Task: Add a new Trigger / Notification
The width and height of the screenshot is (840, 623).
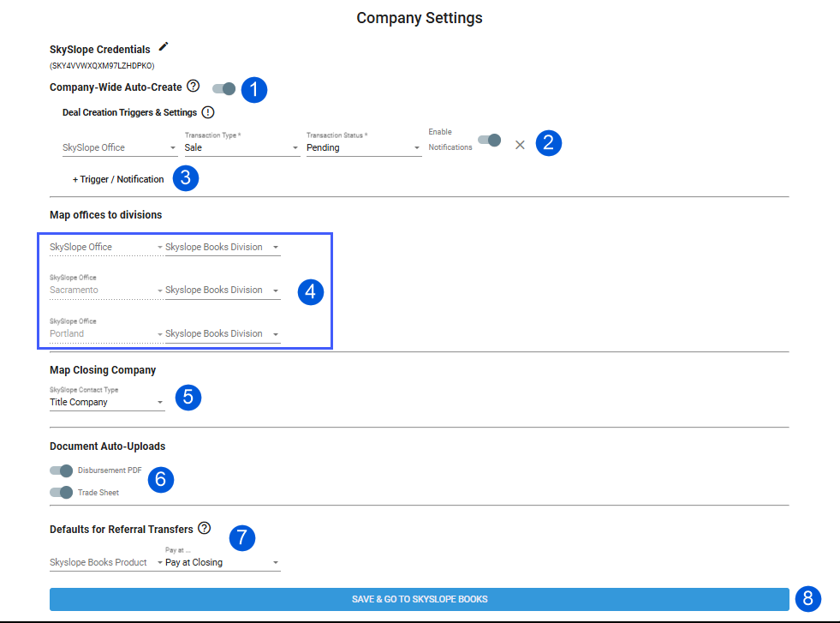Action: (118, 179)
